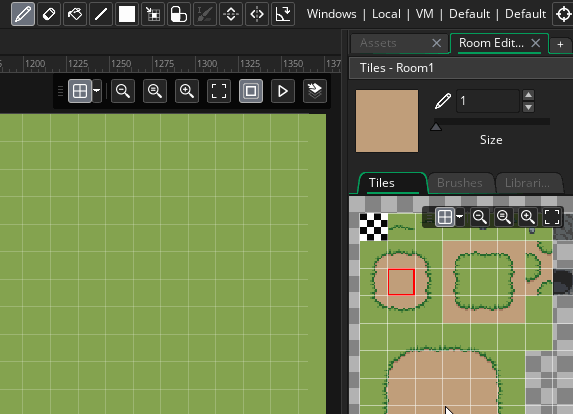573x414 pixels.
Task: Open the Tiles tab
Action: pos(392,183)
